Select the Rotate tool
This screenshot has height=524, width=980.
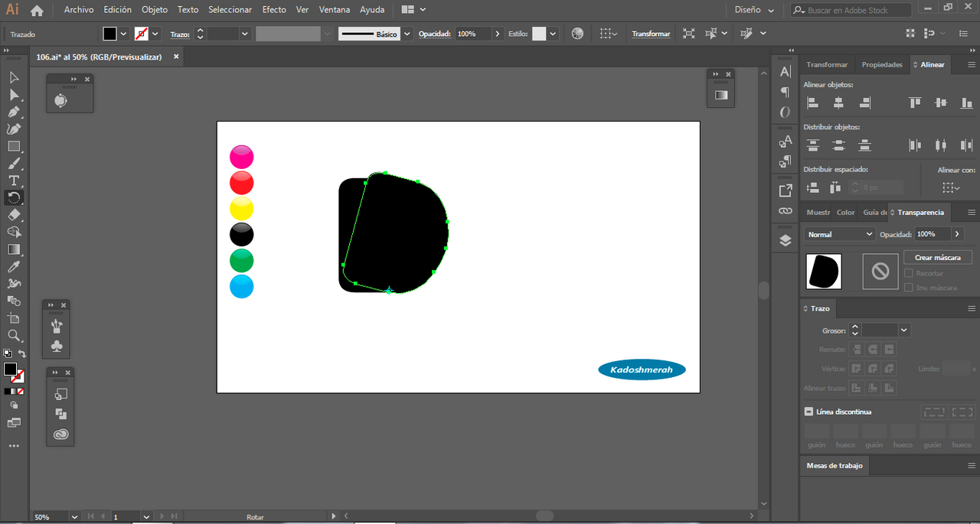pyautogui.click(x=14, y=197)
